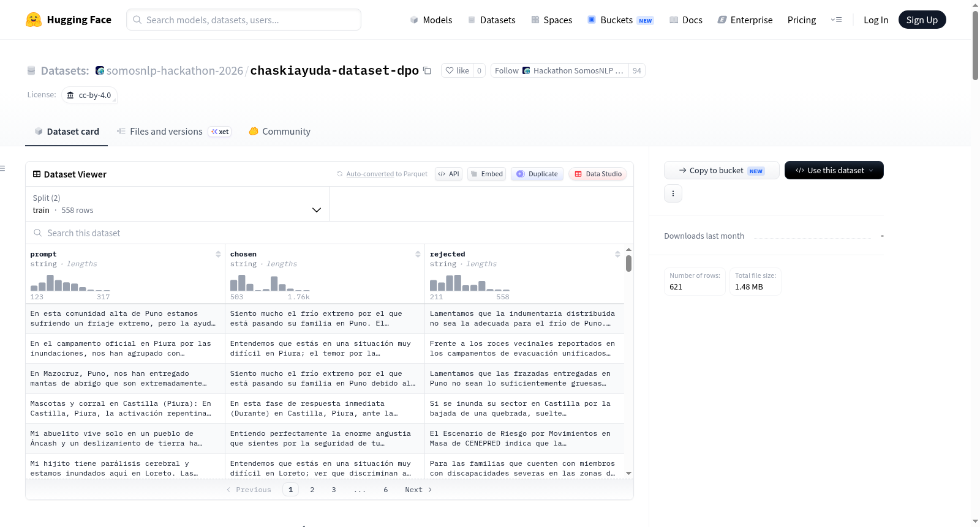
Task: Click Next page in viewer
Action: (418, 490)
